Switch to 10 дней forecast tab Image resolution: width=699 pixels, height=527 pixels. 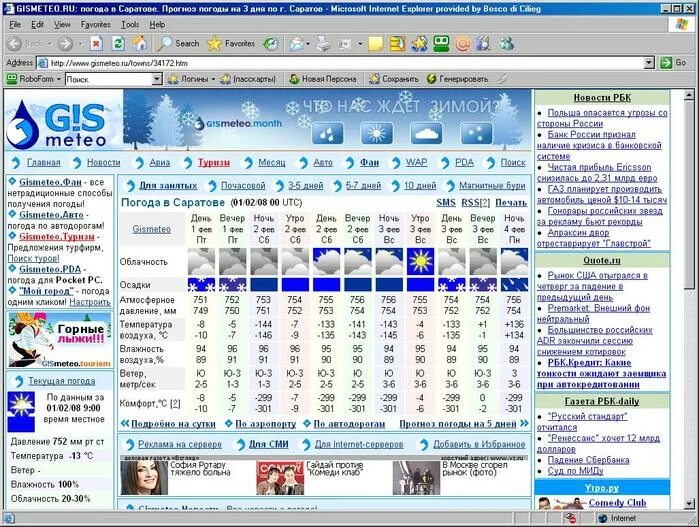(x=420, y=185)
